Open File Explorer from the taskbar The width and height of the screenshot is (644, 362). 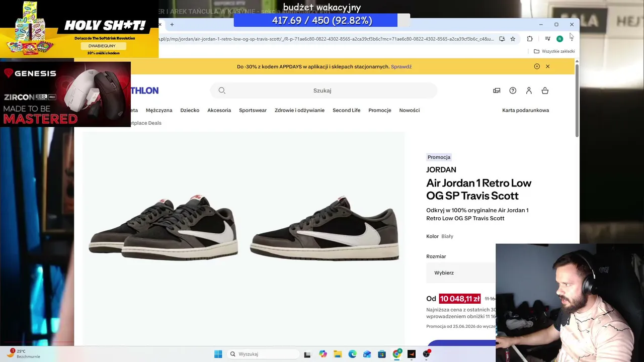tap(337, 354)
